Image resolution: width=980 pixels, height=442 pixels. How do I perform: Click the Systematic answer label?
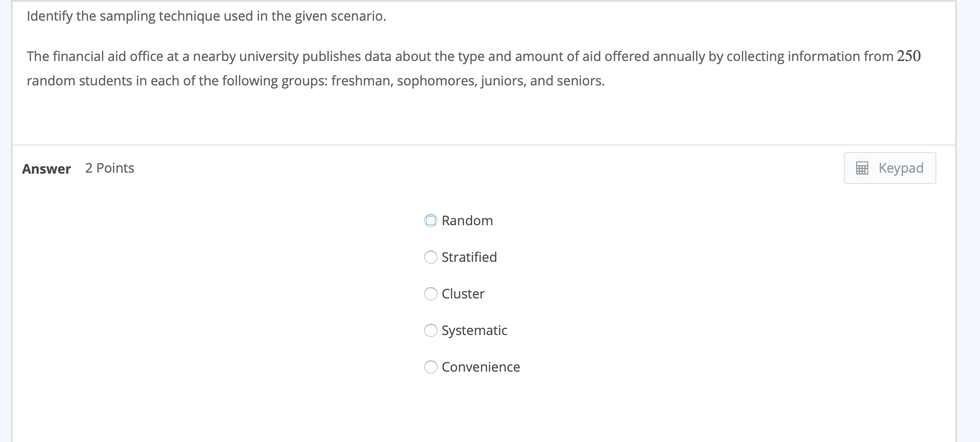coord(474,330)
